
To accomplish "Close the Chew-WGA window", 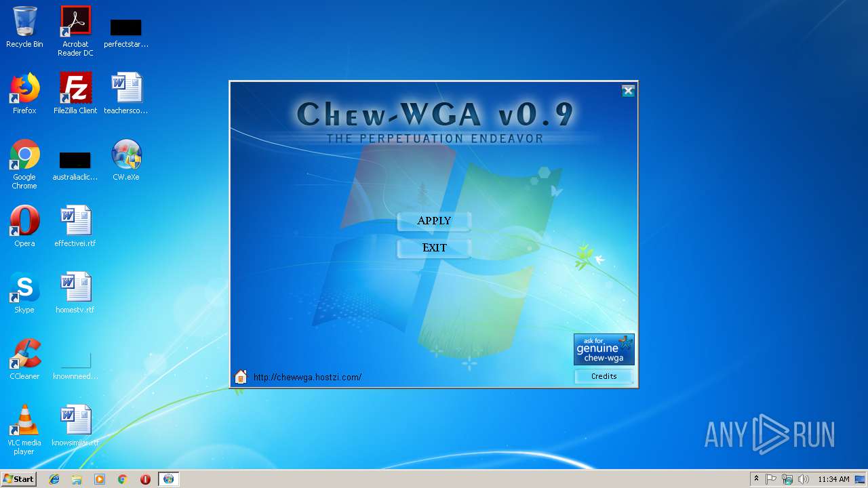I will tap(628, 91).
